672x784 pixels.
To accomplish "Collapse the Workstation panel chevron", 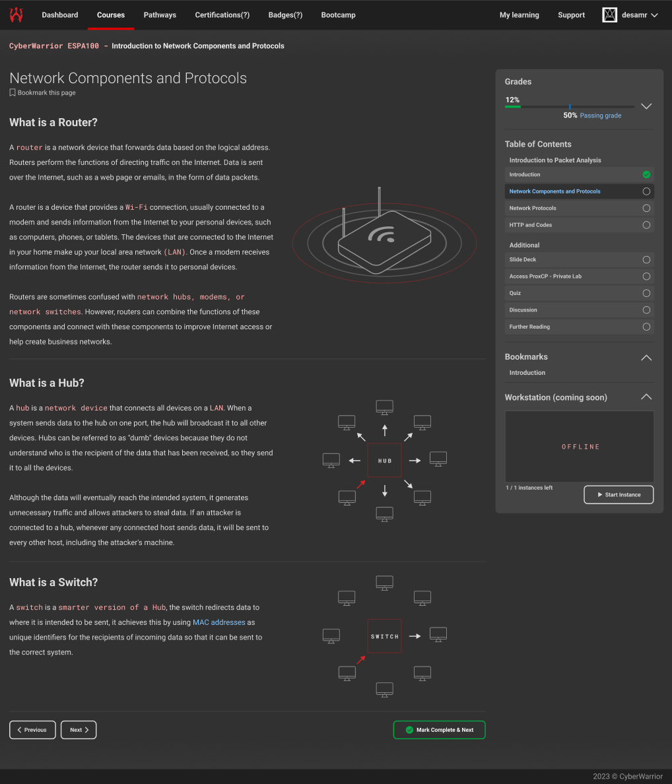I will [646, 397].
